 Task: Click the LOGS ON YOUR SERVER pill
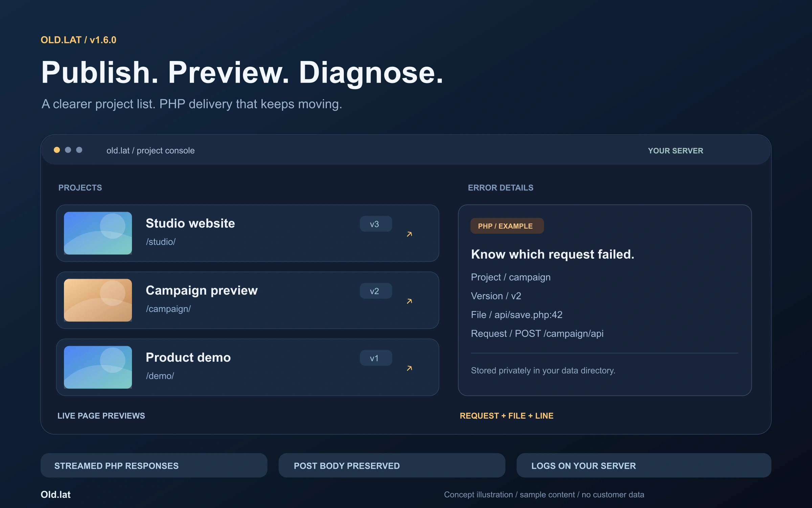point(644,465)
